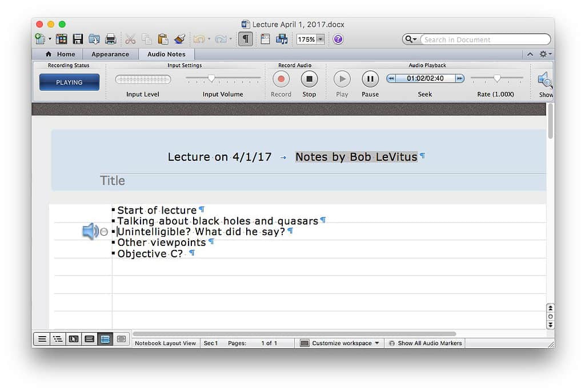Open the Appearance tab

[x=110, y=54]
